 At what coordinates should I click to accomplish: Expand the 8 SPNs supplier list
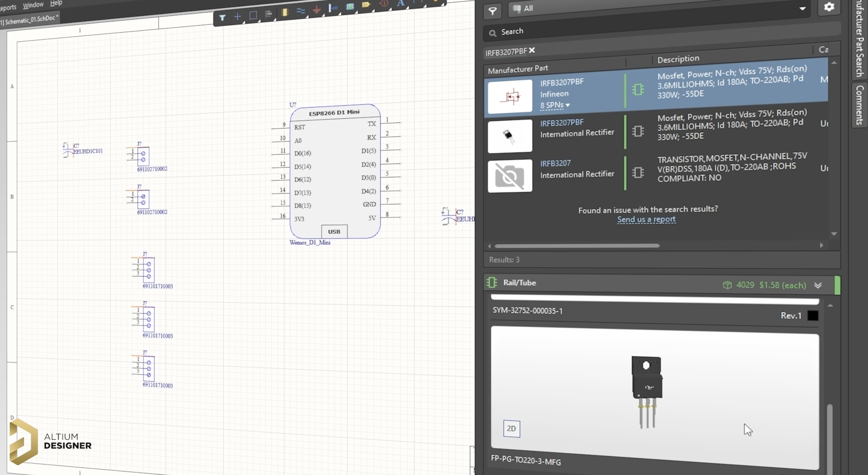[555, 105]
